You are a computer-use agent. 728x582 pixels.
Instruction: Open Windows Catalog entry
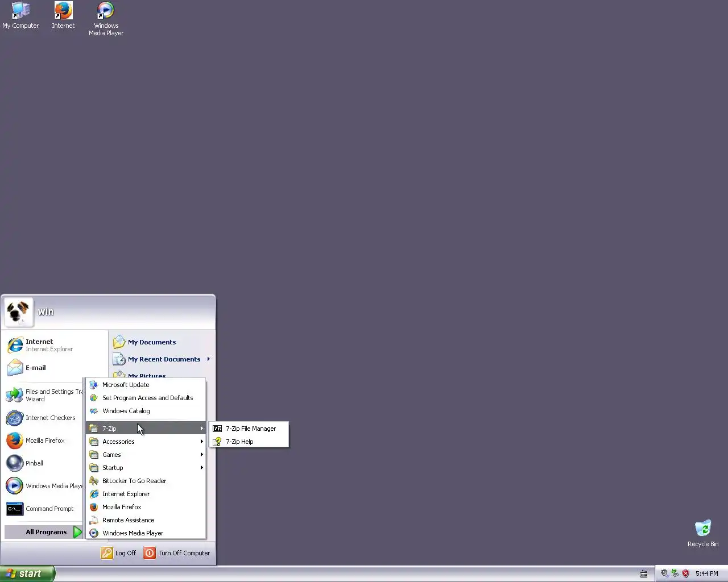pos(146,411)
